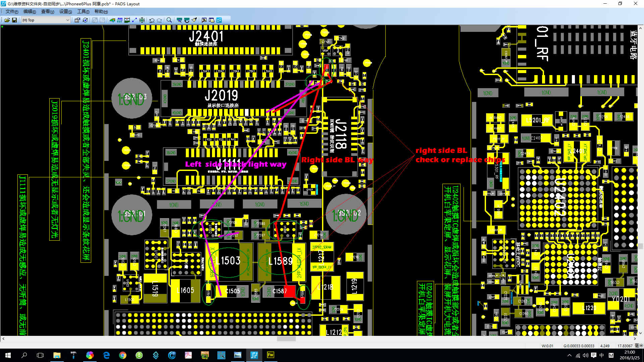Toggle the Project Explorer icon
Screen dimensions: 644x362
click(x=212, y=20)
